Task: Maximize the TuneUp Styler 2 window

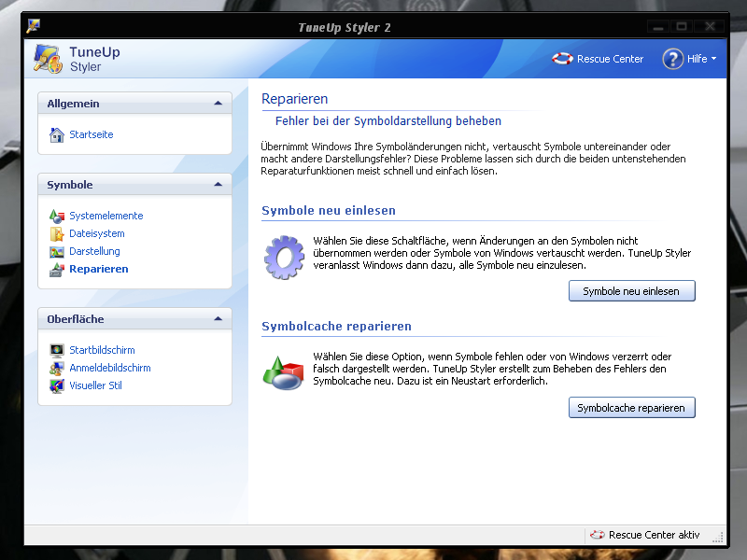Action: point(682,27)
